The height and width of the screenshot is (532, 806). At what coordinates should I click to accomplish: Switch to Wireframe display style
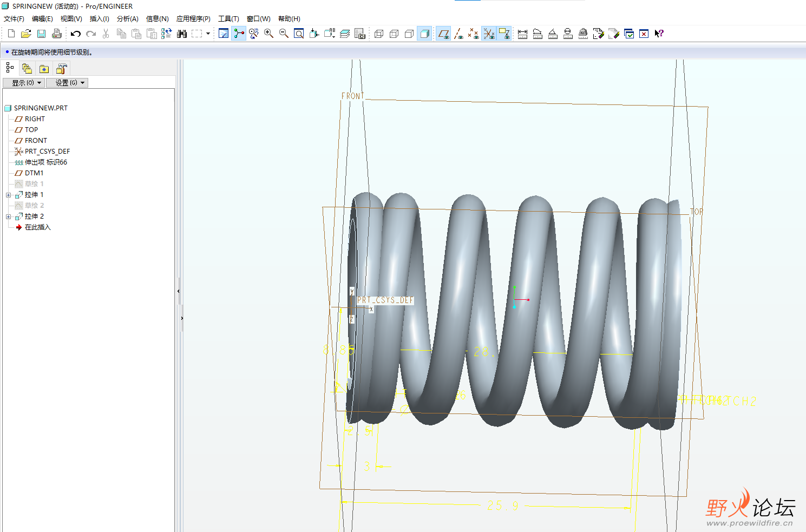pyautogui.click(x=379, y=34)
